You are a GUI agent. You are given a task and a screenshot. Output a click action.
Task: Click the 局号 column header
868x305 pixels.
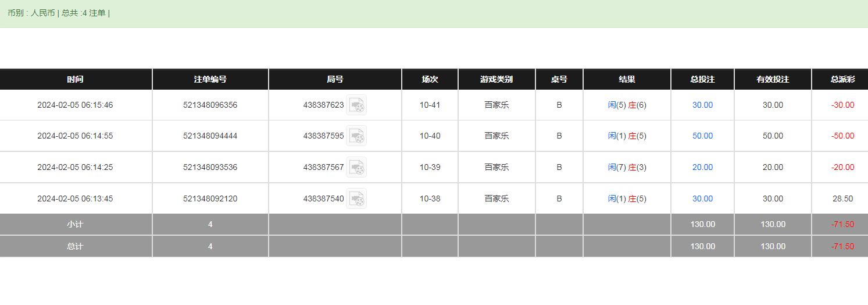[335, 80]
